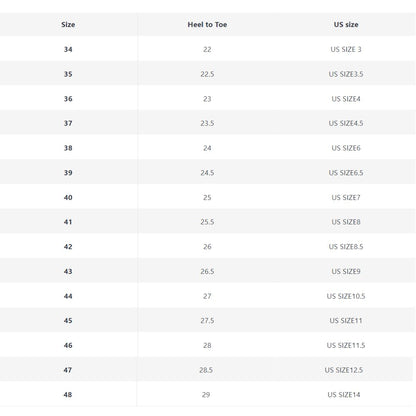Image resolution: width=416 pixels, height=416 pixels.
Task: Click the "Heel to Toe" column header
Action: [207, 25]
